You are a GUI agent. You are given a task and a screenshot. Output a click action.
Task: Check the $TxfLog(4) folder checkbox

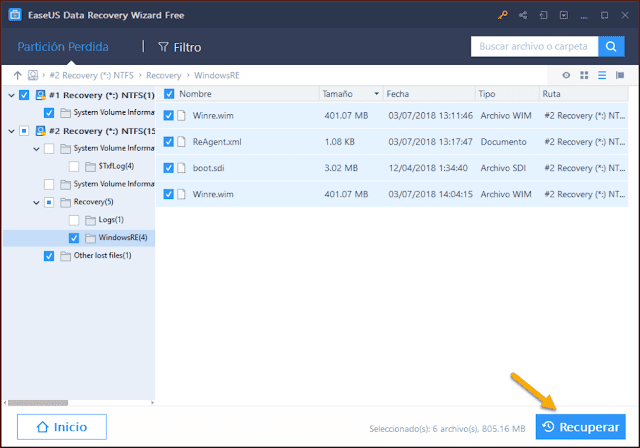[x=74, y=166]
